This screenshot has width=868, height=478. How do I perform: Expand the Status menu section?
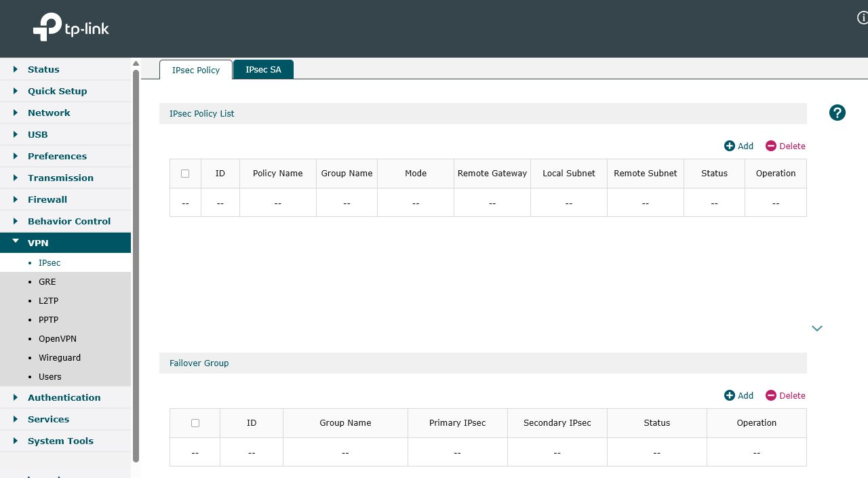tap(65, 69)
